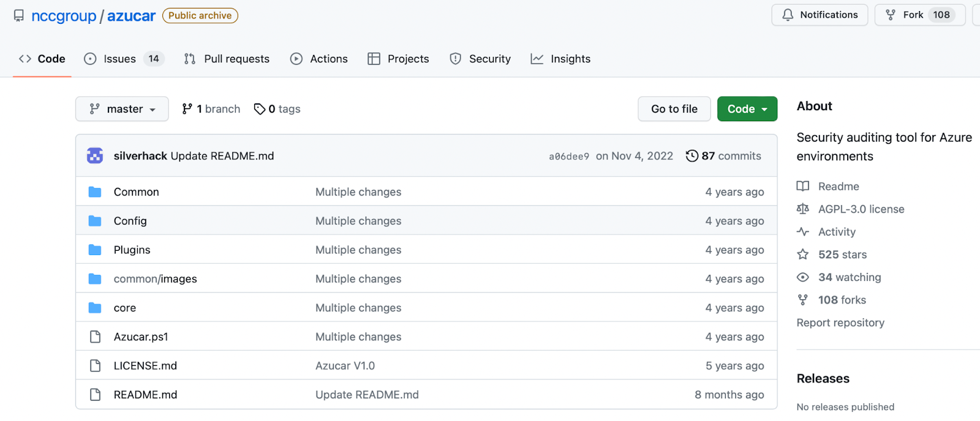View the 87 commits history
980x421 pixels.
click(x=723, y=156)
